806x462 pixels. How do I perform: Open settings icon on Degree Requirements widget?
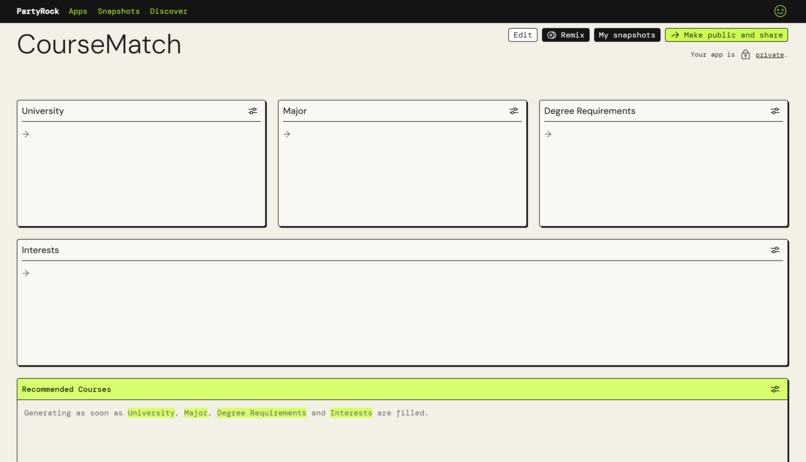pyautogui.click(x=775, y=111)
